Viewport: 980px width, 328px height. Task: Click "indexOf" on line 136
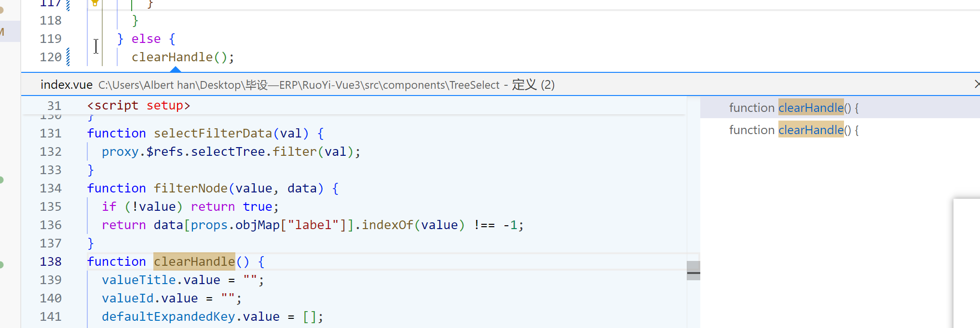[388, 225]
